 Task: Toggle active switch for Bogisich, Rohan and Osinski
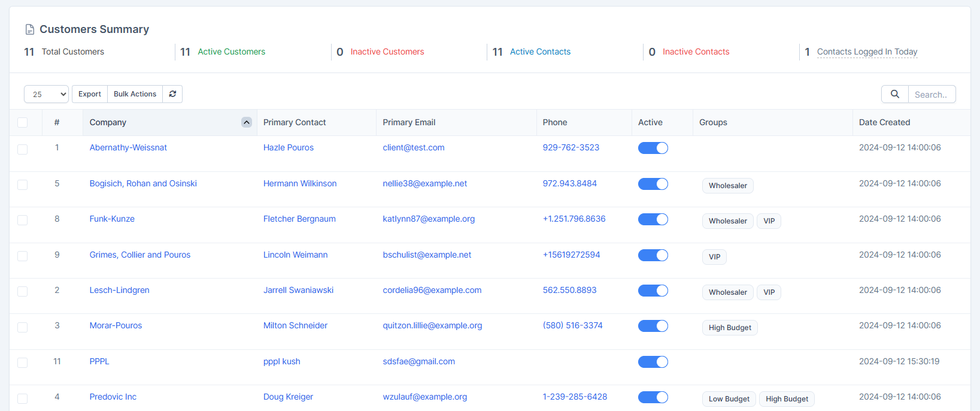653,184
